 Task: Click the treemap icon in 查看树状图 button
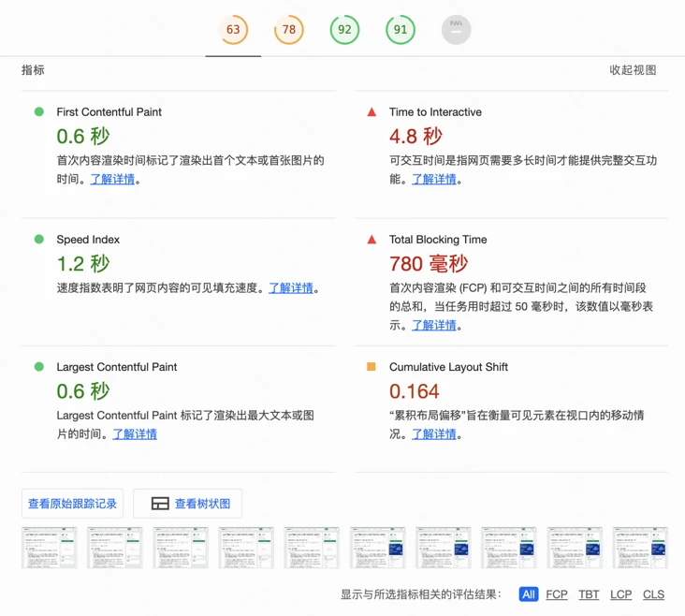[160, 504]
